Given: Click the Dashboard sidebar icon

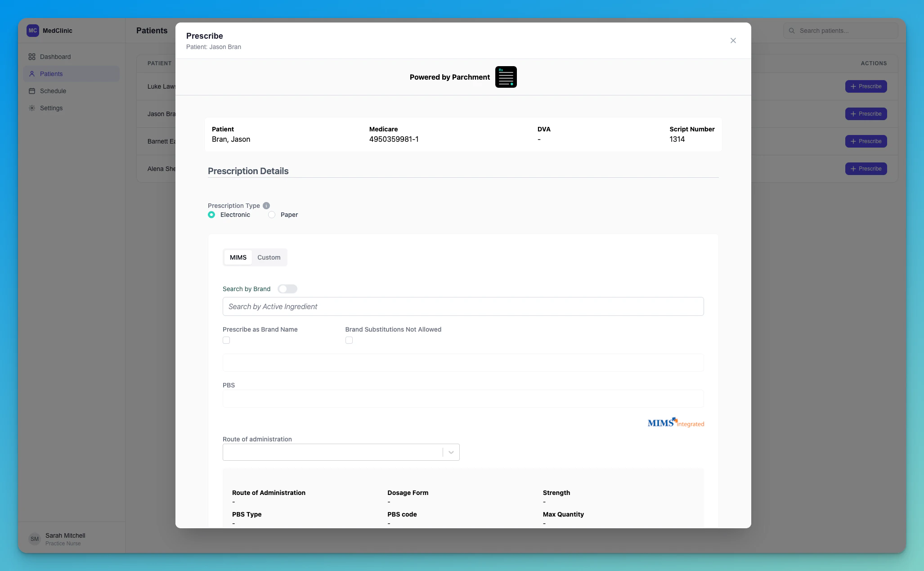Looking at the screenshot, I should 32,57.
